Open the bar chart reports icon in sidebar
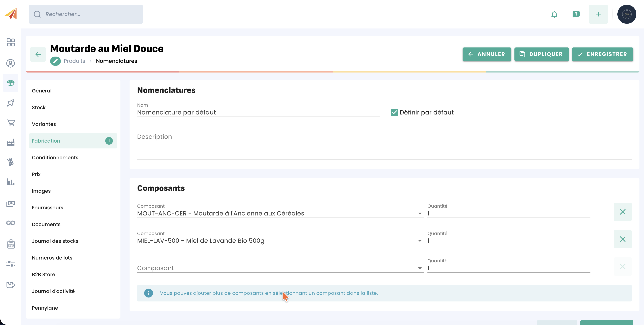This screenshot has width=644, height=325. point(11,182)
